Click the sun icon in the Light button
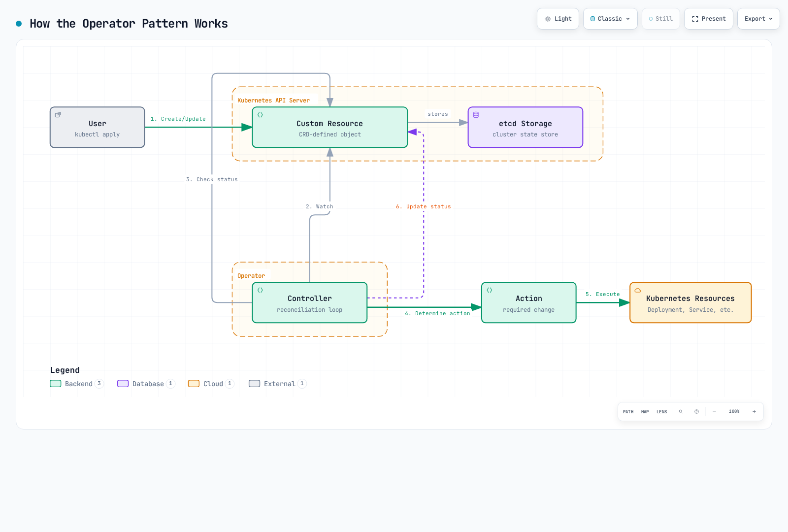788x532 pixels. click(x=548, y=19)
